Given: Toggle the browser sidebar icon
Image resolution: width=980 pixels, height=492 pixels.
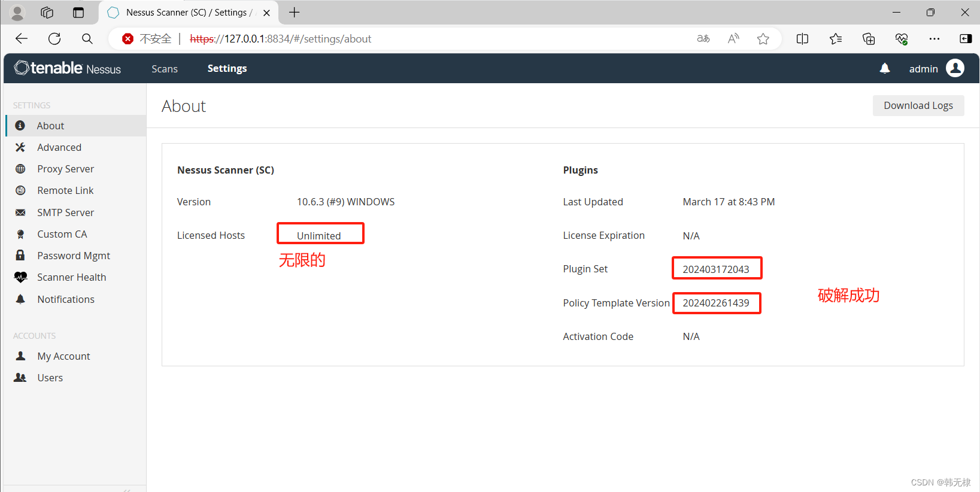Looking at the screenshot, I should coord(966,39).
